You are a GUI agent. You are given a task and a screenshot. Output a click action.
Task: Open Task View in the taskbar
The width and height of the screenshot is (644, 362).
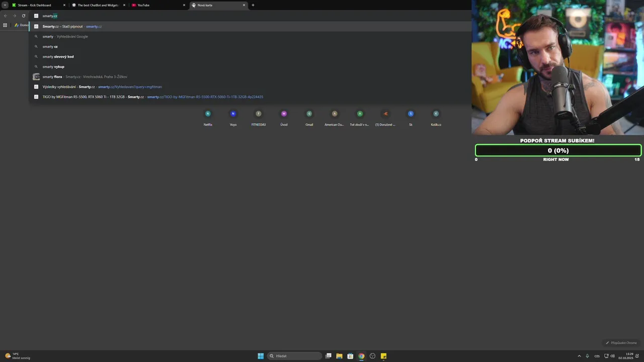tap(329, 356)
